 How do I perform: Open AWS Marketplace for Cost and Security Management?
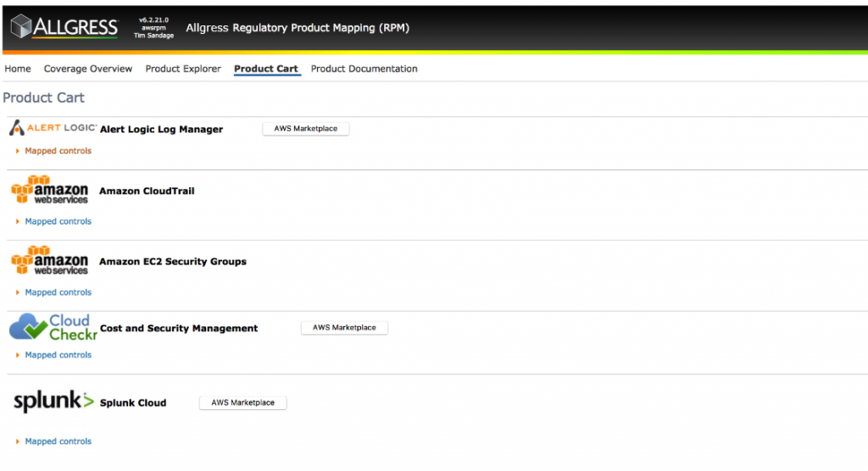344,328
